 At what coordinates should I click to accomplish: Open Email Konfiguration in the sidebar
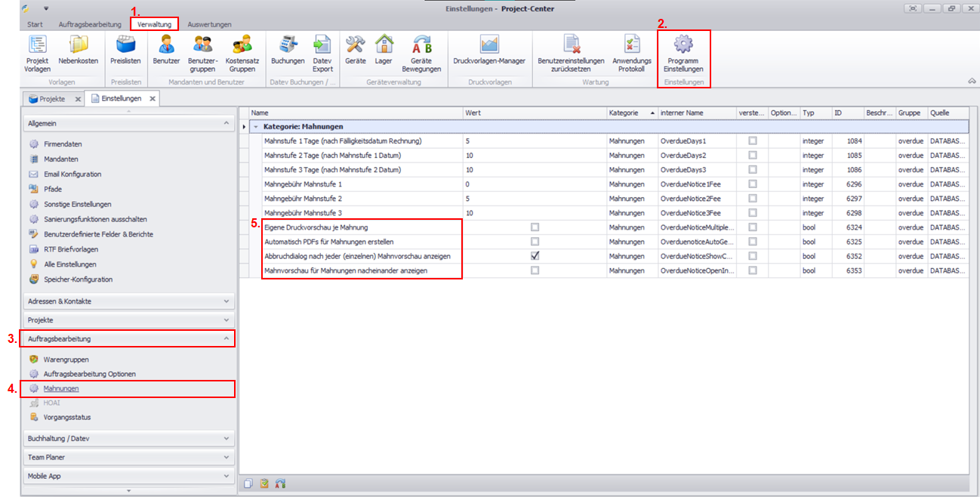pos(72,174)
